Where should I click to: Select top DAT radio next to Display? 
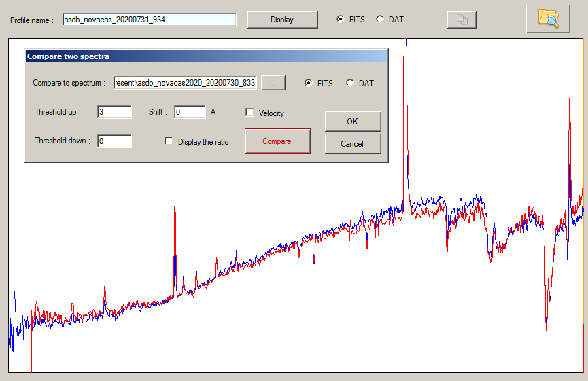379,20
